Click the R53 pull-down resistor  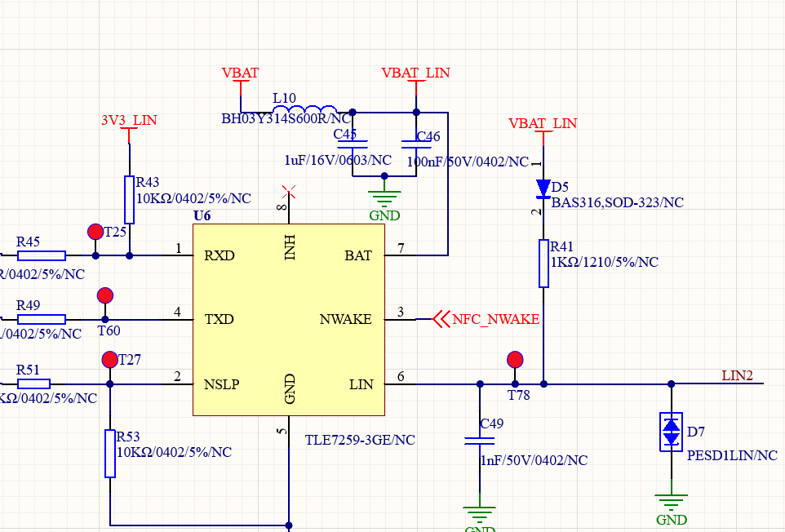110,454
